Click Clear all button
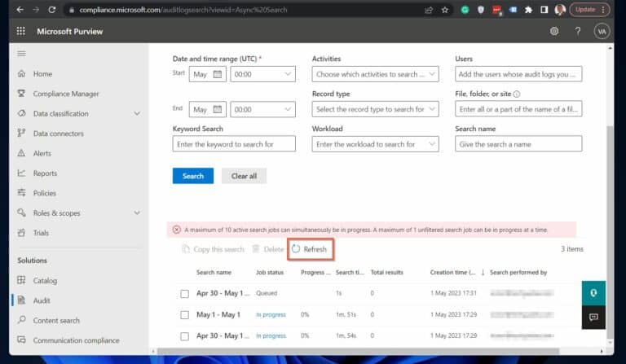626x364 pixels. (x=244, y=176)
